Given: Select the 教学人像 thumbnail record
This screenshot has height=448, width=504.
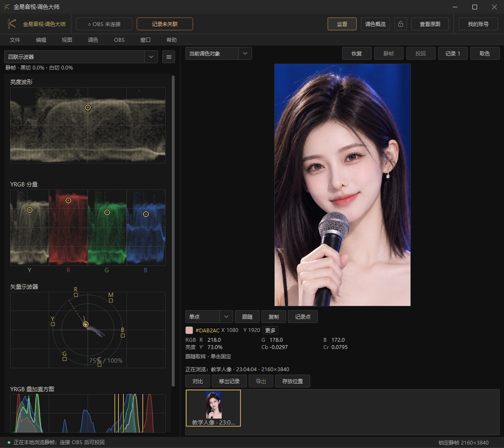Looking at the screenshot, I should click(214, 408).
